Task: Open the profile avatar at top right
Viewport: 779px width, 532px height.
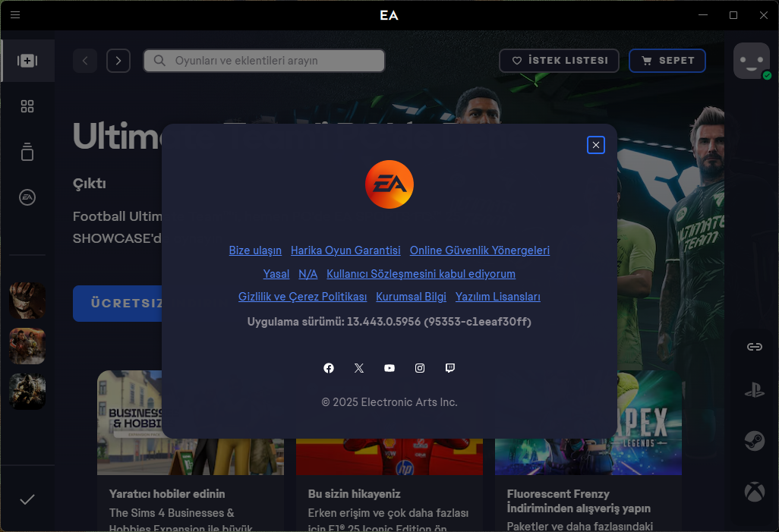Action: pos(752,61)
